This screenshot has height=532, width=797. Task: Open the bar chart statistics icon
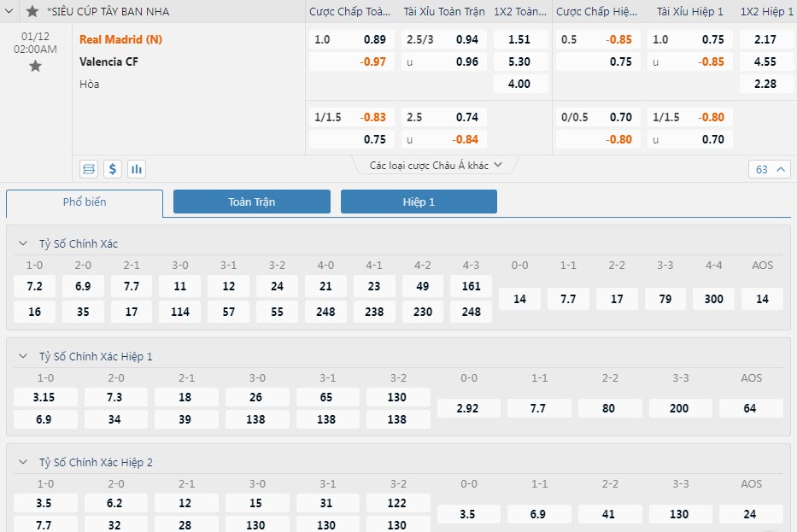137,169
